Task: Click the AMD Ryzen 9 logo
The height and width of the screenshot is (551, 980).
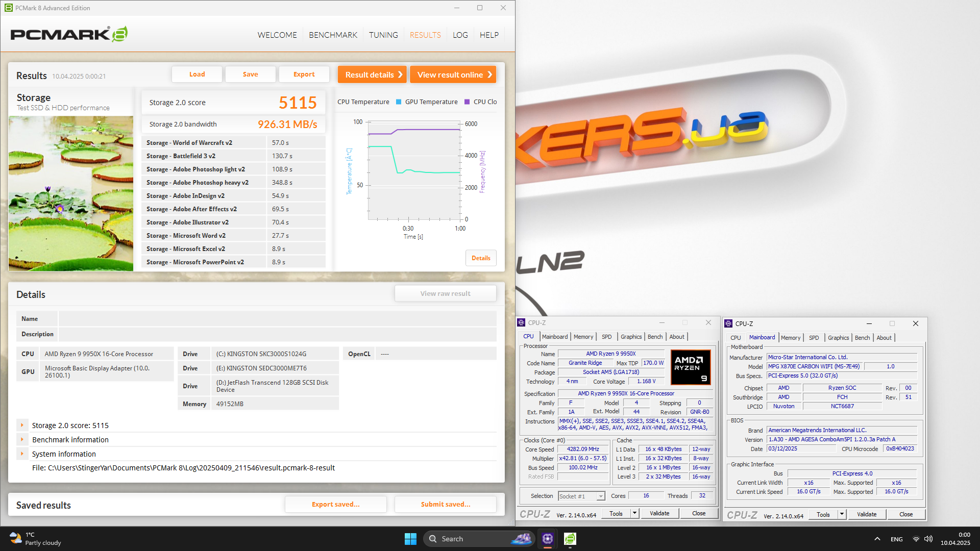Action: [x=690, y=367]
